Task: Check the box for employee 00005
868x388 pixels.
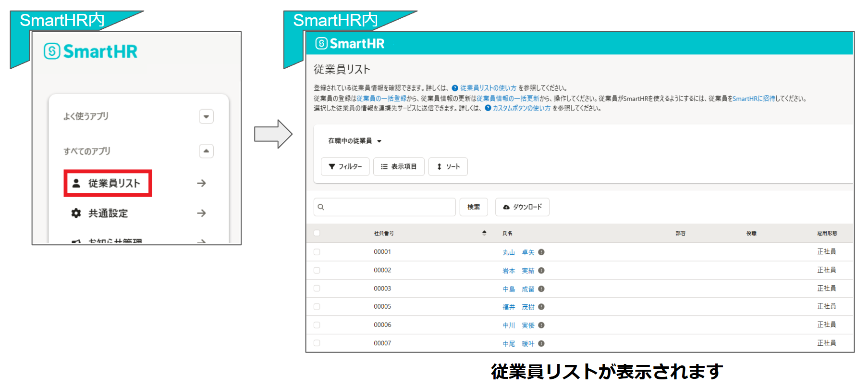Action: (x=317, y=307)
